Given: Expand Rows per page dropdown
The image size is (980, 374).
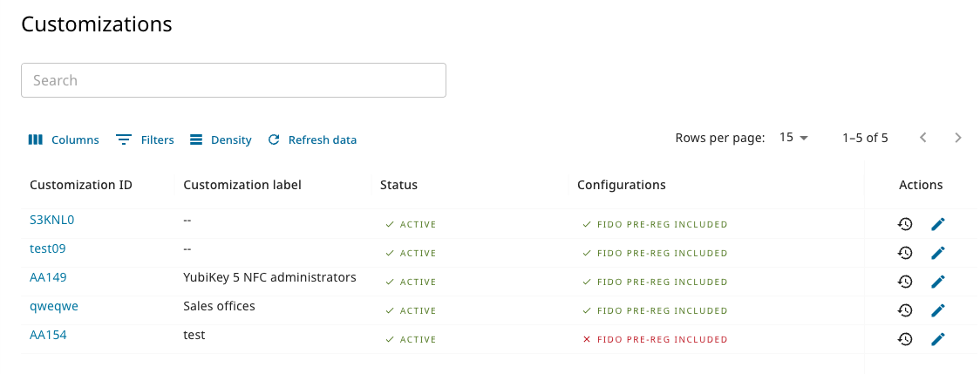Looking at the screenshot, I should (x=793, y=138).
